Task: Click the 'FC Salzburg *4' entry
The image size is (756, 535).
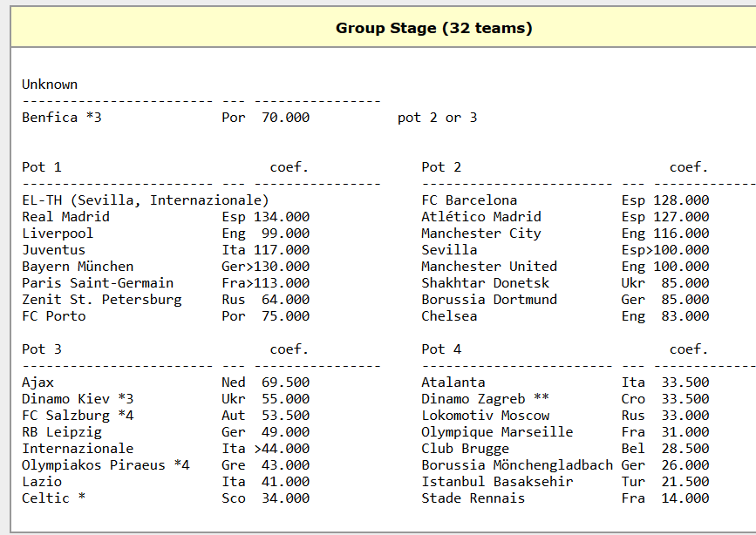Action: coord(78,416)
